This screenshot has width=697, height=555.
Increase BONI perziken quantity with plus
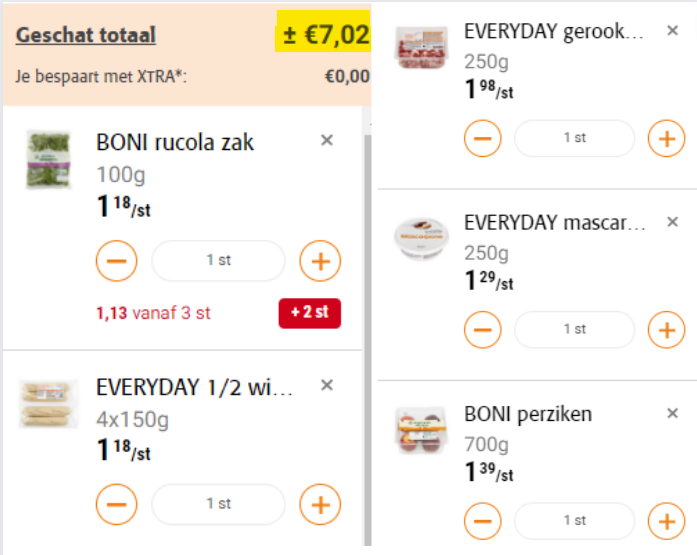coord(666,521)
